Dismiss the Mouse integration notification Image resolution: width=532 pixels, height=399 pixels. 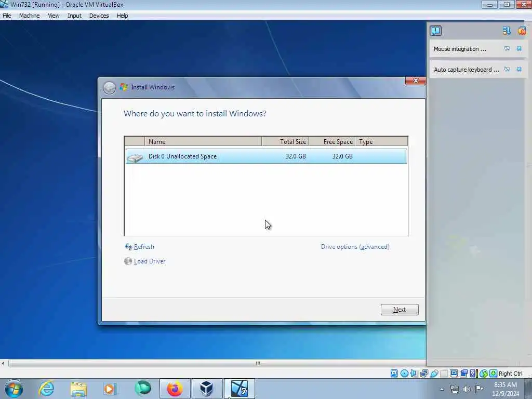click(519, 48)
